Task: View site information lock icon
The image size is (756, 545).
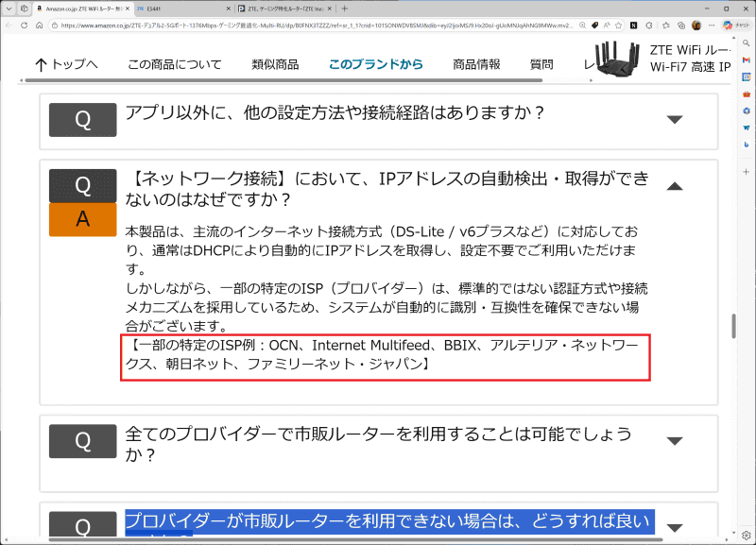Action: point(55,26)
